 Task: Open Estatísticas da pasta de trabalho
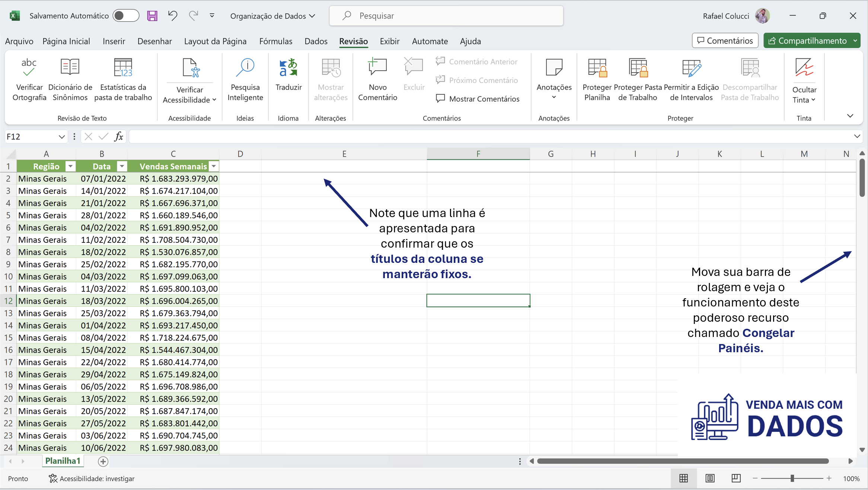[123, 79]
